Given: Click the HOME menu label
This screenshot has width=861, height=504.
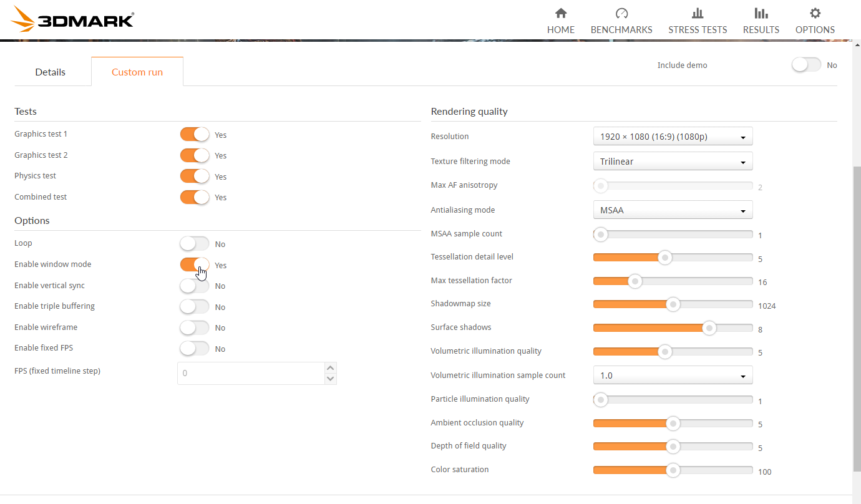Looking at the screenshot, I should pyautogui.click(x=561, y=29).
